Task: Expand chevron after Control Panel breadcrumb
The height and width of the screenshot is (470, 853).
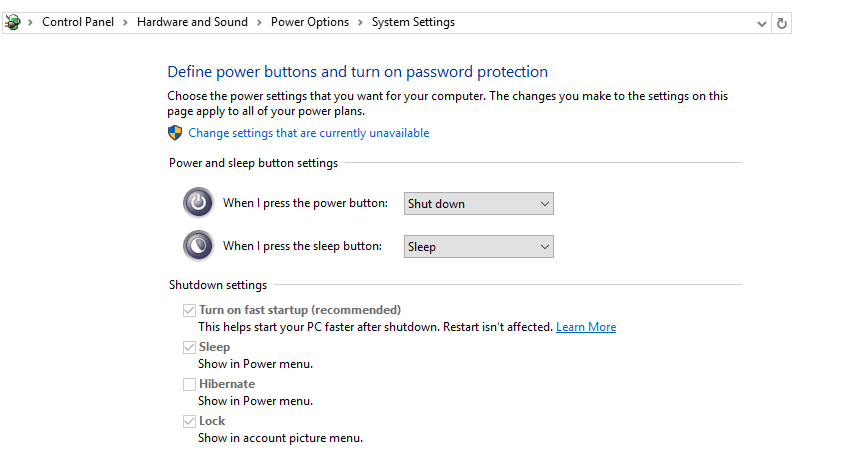Action: tap(125, 22)
